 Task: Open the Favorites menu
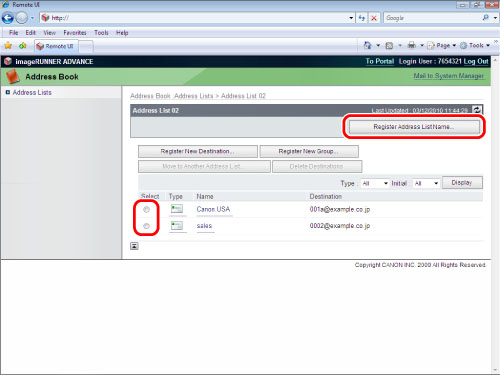coord(75,33)
